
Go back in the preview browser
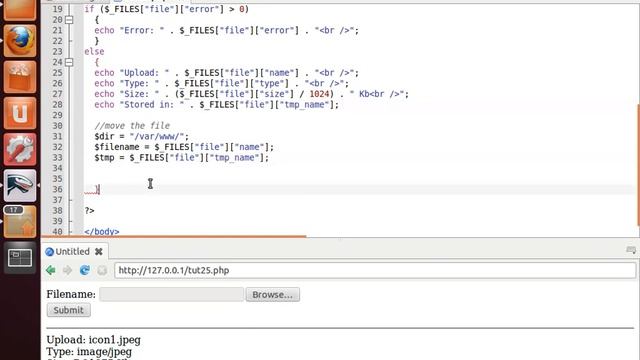(51, 270)
